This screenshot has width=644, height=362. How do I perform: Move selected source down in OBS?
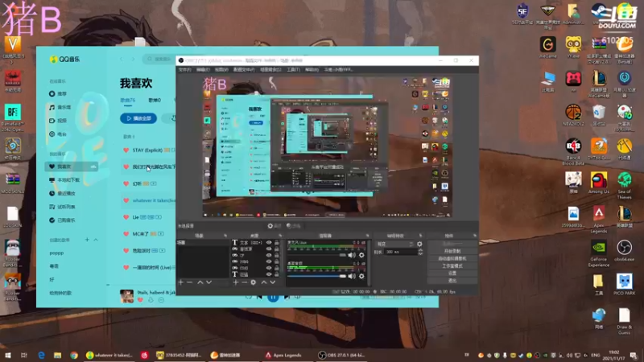(272, 282)
